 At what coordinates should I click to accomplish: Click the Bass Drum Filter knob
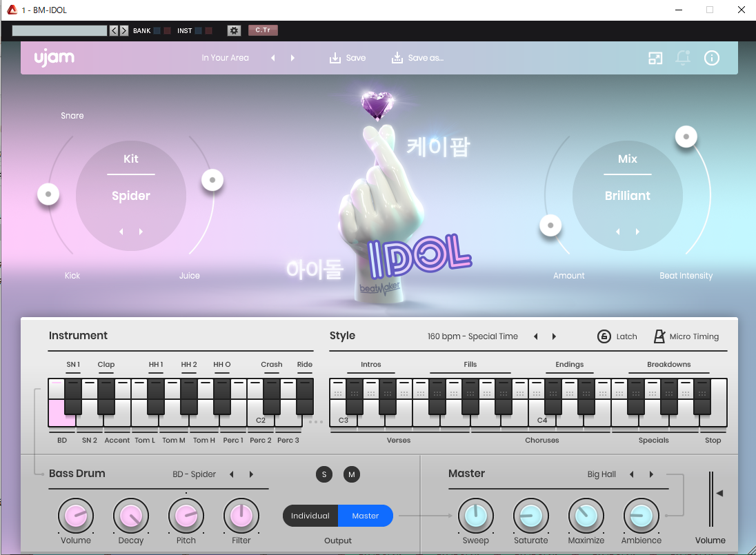241,516
